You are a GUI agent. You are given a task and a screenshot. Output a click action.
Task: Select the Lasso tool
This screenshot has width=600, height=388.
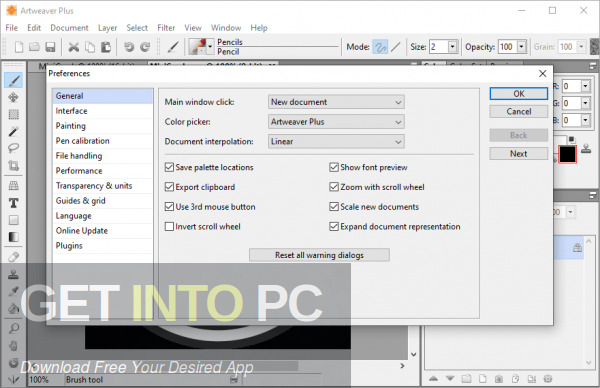coord(13,148)
